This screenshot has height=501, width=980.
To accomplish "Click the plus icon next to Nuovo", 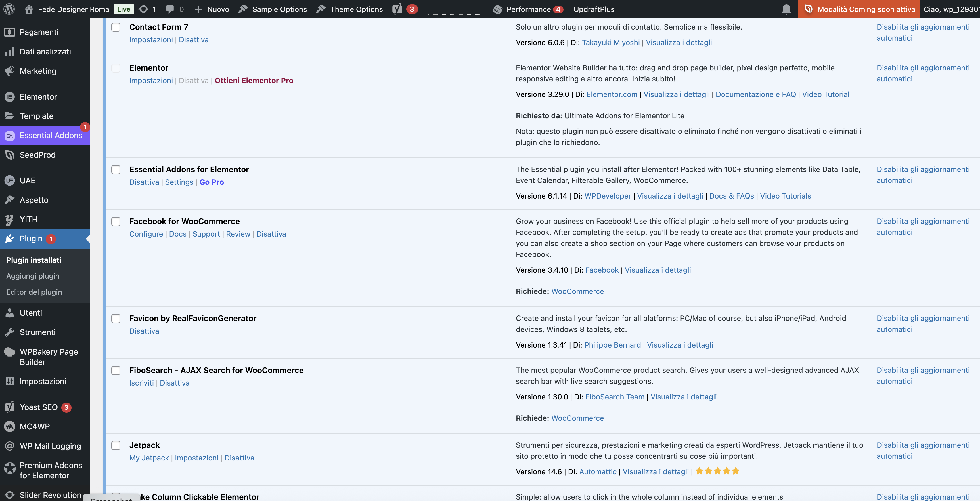I will point(198,9).
